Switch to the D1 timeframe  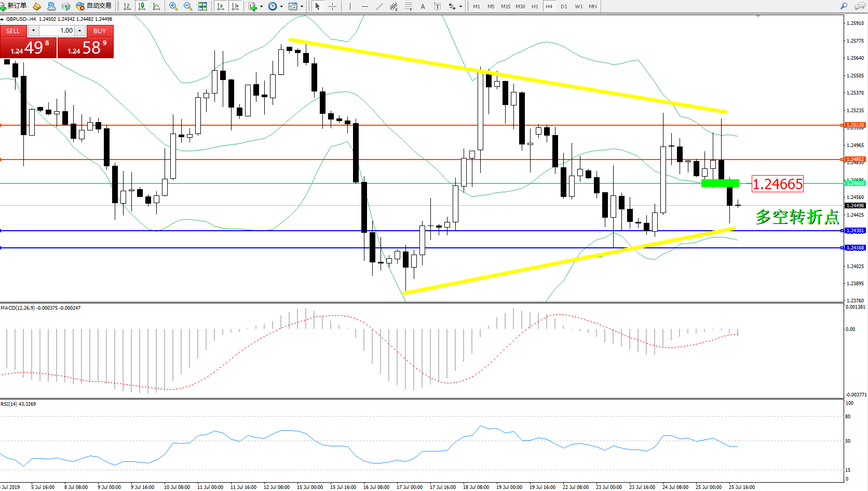564,6
